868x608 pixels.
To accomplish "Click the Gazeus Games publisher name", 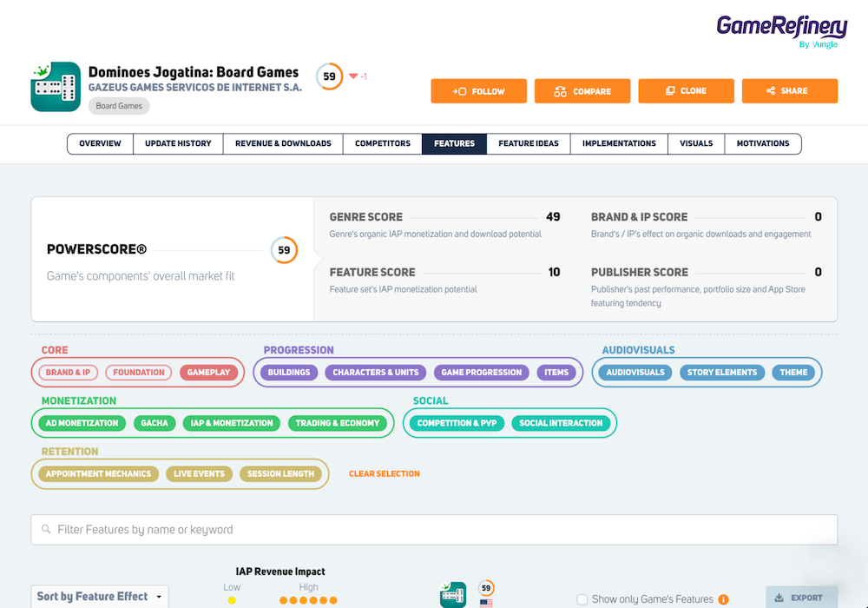I will coord(195,88).
